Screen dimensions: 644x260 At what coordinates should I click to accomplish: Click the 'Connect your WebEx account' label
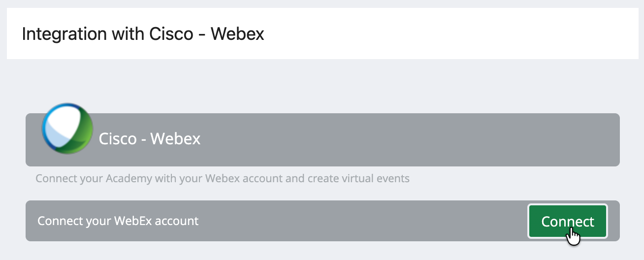point(118,221)
